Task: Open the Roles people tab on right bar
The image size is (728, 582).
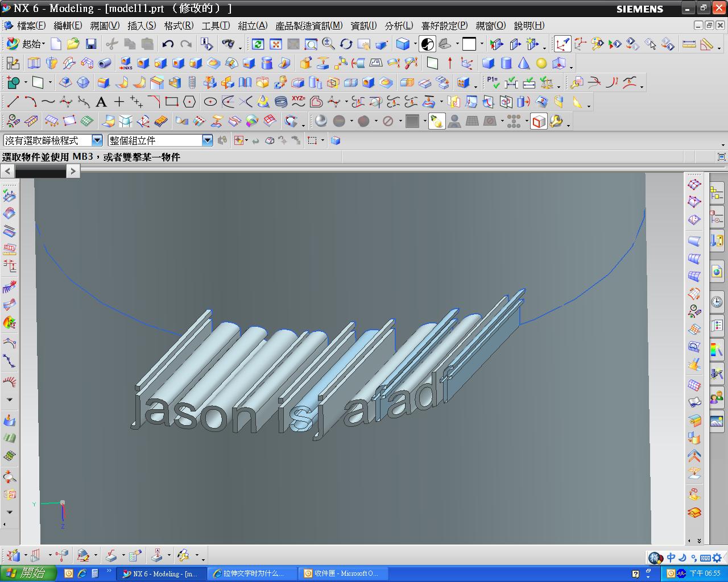Action: [x=717, y=396]
